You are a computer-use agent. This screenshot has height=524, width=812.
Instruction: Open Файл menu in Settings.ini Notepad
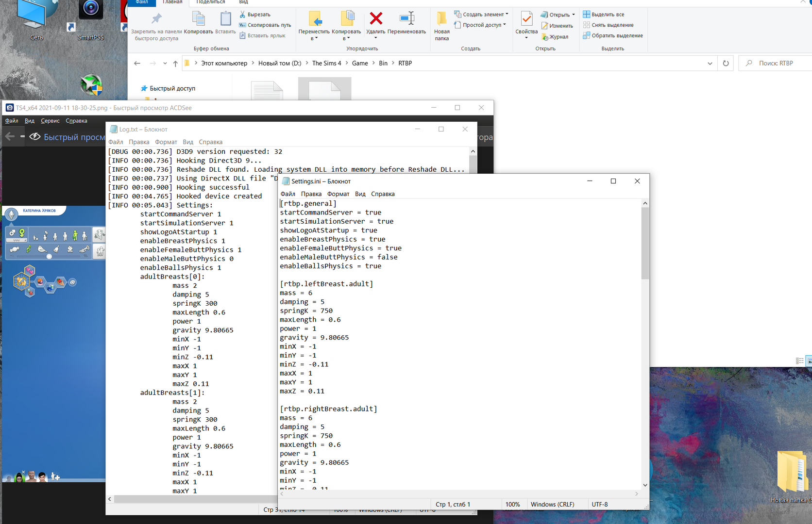[x=288, y=194]
